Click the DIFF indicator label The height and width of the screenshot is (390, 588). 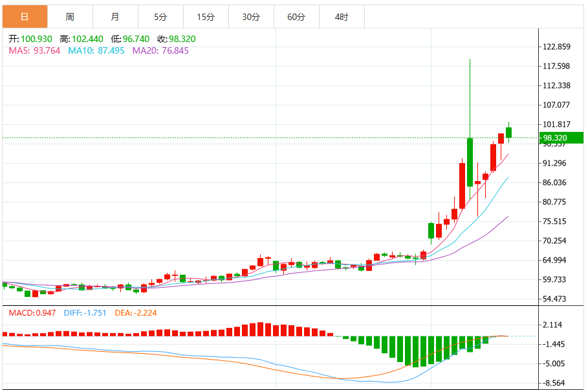[85, 313]
